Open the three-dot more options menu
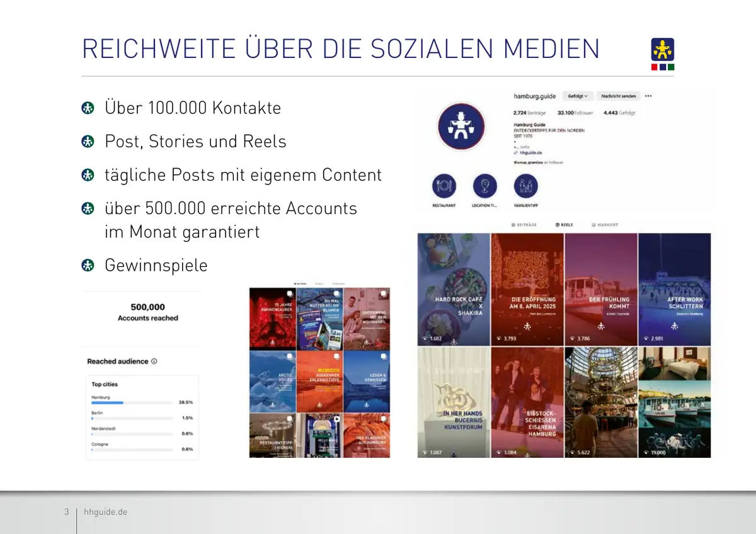 coord(648,96)
